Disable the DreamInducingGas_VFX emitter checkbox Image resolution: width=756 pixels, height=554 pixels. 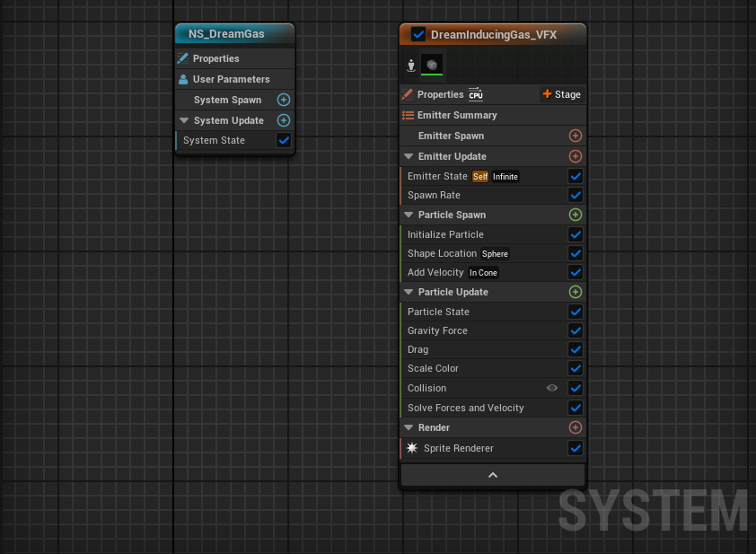(x=418, y=34)
